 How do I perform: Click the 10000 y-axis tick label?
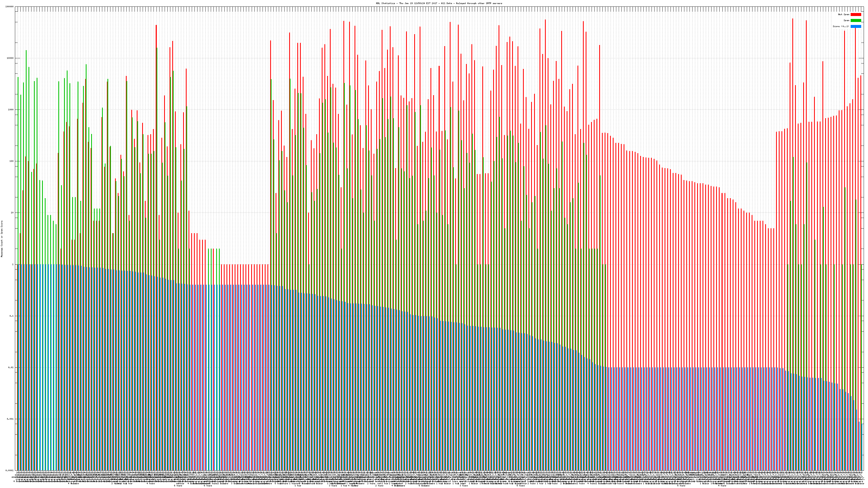click(x=11, y=58)
